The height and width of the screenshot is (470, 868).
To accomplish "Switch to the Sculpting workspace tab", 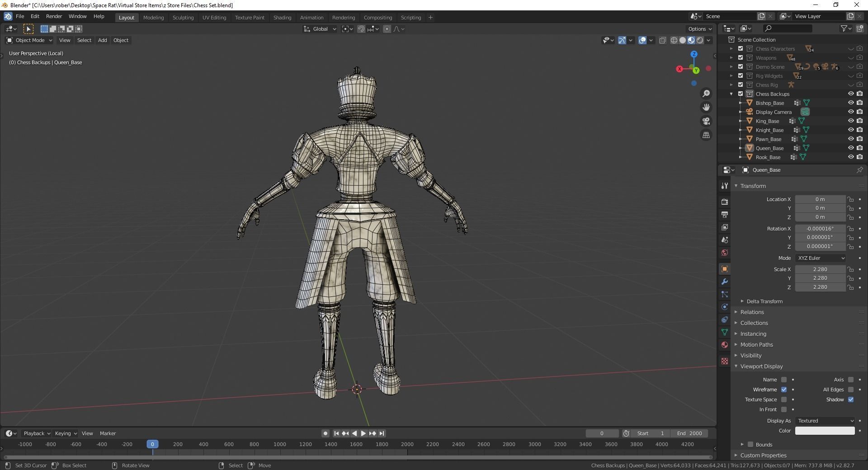I will click(183, 18).
